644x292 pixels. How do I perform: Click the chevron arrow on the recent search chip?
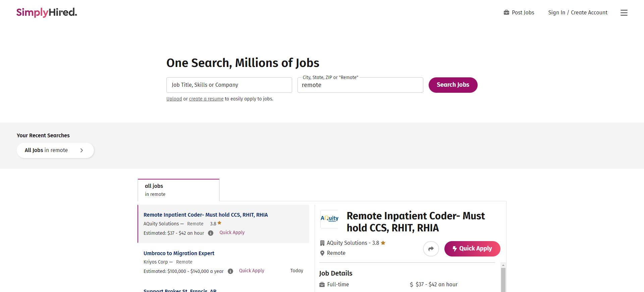coord(82,150)
